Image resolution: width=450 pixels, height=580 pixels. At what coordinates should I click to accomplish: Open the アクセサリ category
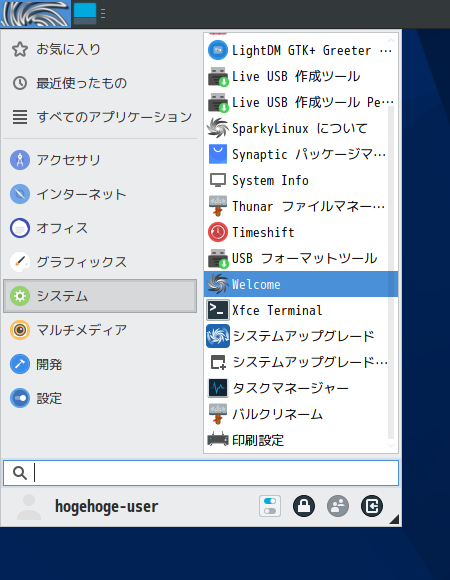[100, 160]
